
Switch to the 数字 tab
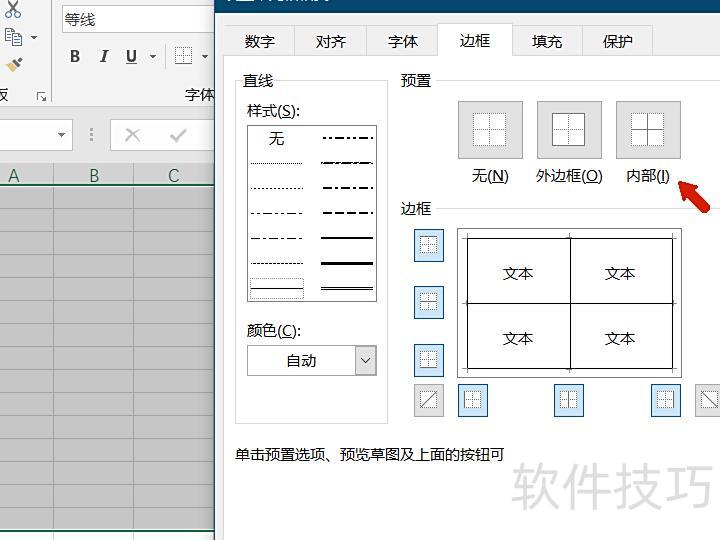coord(259,41)
